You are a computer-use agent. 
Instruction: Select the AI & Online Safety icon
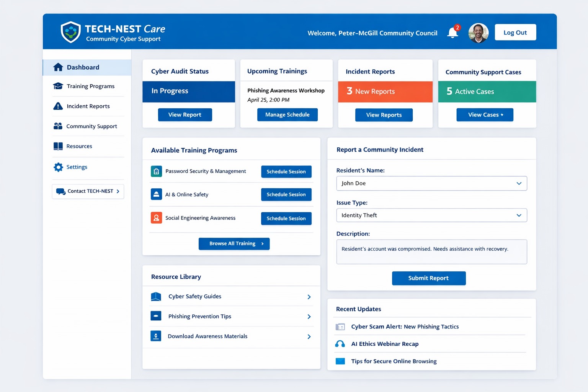[x=156, y=194]
